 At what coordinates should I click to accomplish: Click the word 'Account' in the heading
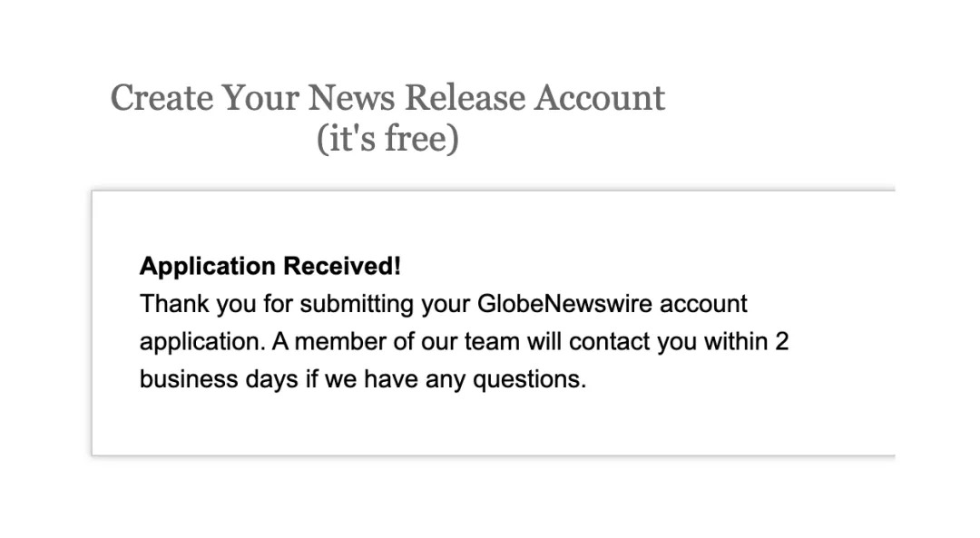(599, 98)
